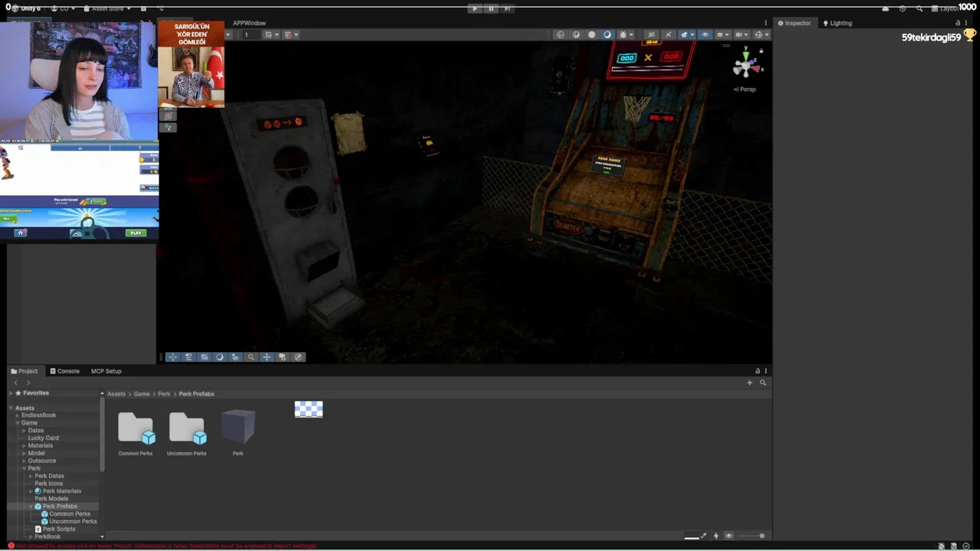This screenshot has width=980, height=551.
Task: Click the magnifier icon in bottom scene overlay
Action: (251, 357)
